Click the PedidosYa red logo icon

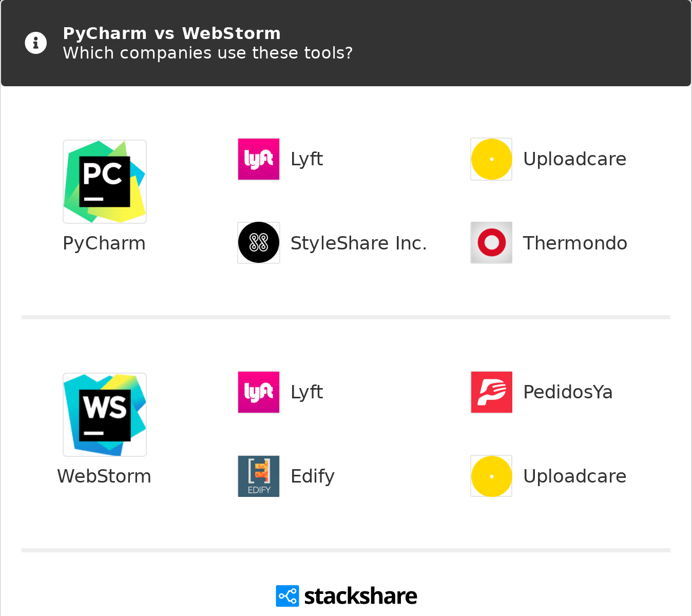coord(491,392)
